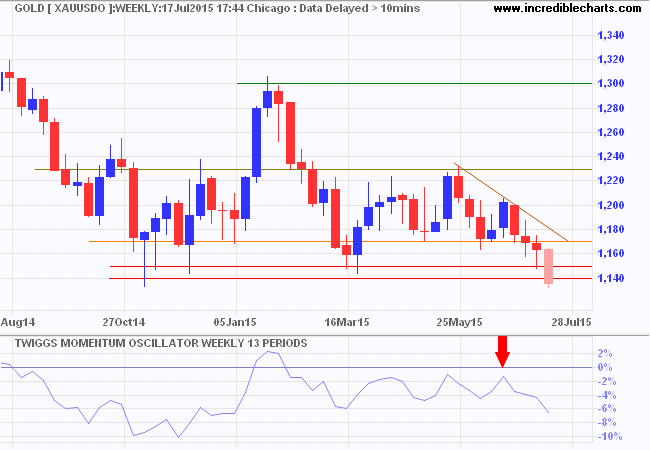The image size is (650, 450).
Task: Click the 1,240 price axis label
Action: click(610, 156)
